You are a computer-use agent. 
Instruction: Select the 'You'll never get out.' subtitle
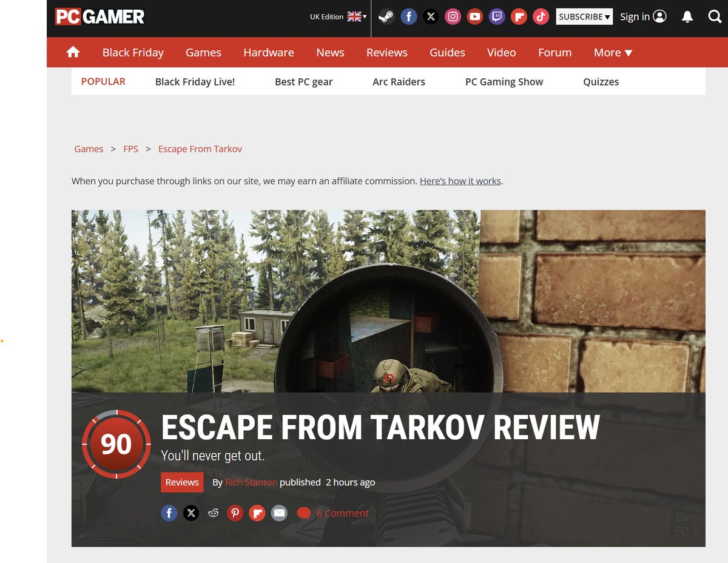tap(213, 456)
